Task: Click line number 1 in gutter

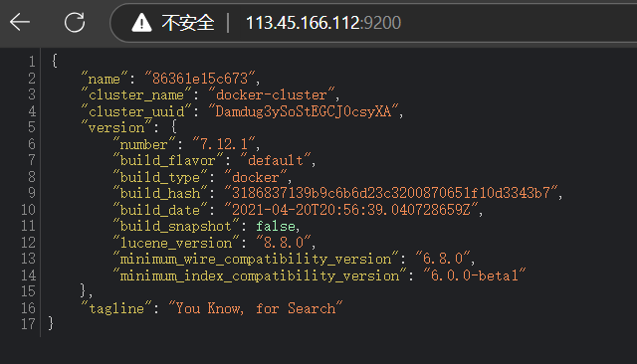Action: (32, 62)
